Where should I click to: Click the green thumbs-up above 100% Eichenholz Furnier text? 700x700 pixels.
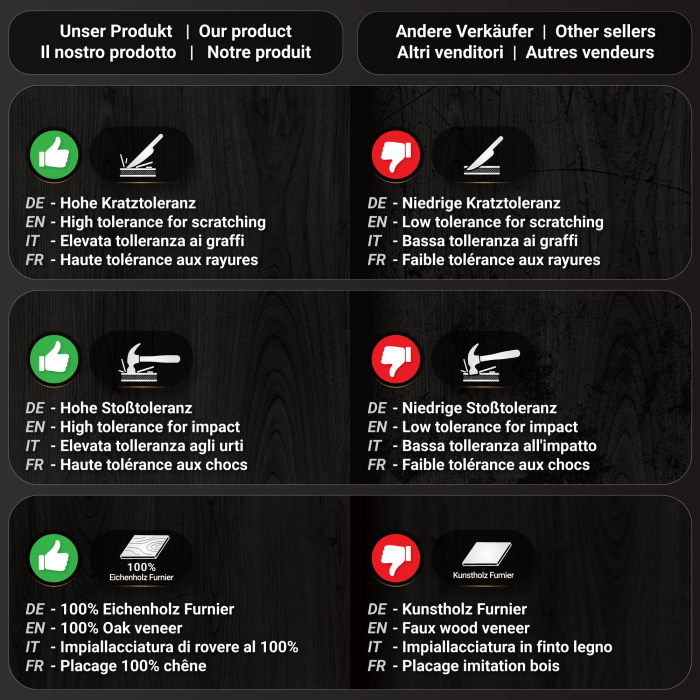54,558
